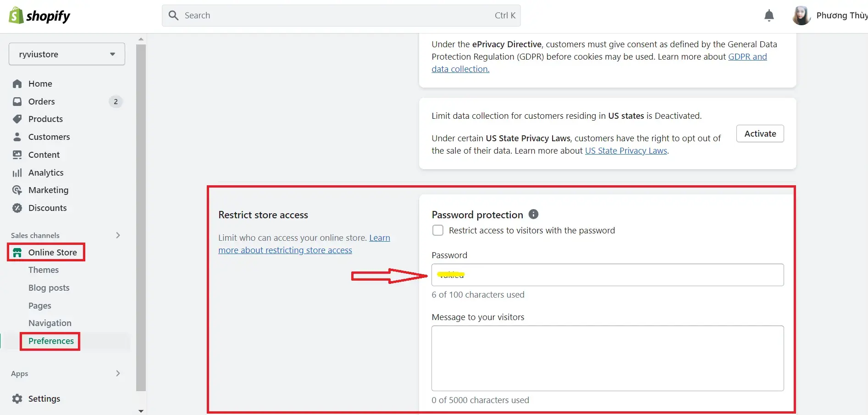868x415 pixels.
Task: Click the Analytics bar chart icon
Action: click(17, 173)
